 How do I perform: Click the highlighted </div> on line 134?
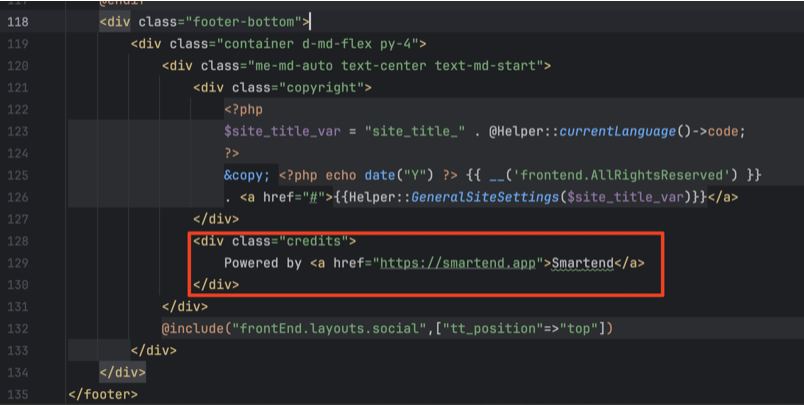click(x=123, y=372)
